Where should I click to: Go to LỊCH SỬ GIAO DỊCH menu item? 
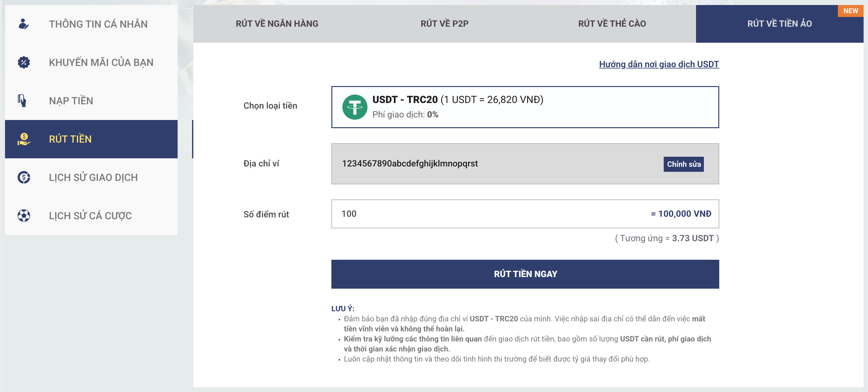coord(93,177)
